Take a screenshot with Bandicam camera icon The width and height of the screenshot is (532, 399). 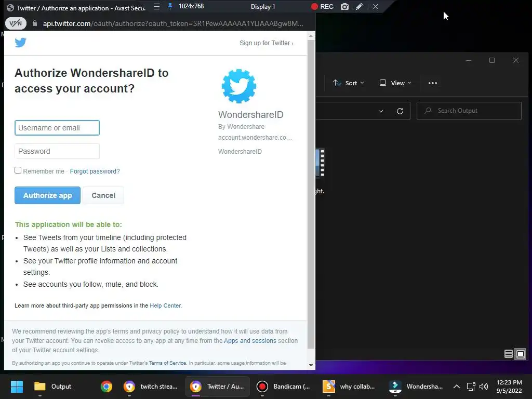coord(344,6)
